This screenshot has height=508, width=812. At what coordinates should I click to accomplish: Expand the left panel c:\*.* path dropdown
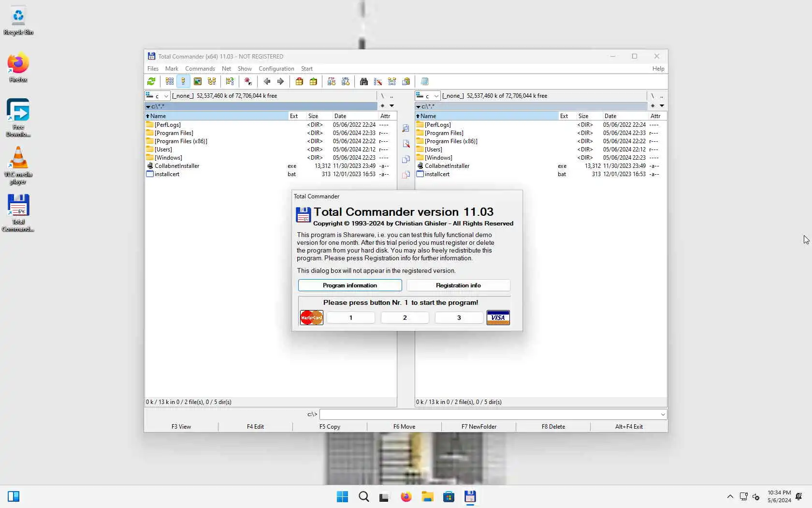click(148, 106)
